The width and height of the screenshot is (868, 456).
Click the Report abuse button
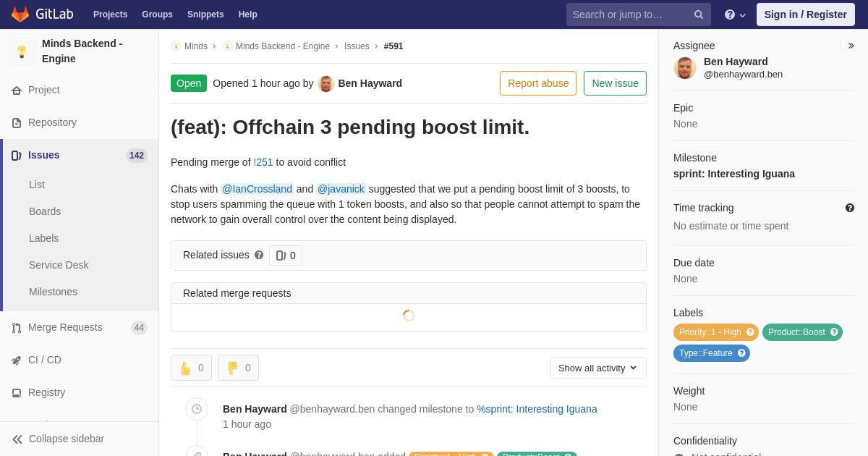tap(538, 83)
